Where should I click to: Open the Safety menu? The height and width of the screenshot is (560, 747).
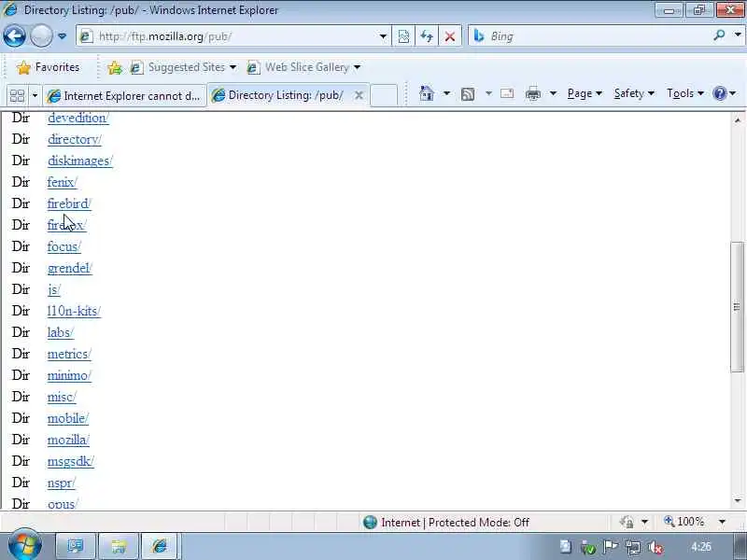(x=634, y=94)
